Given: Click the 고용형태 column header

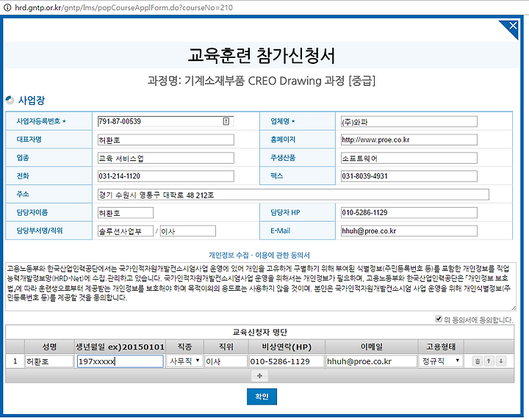Looking at the screenshot, I should (x=441, y=347).
